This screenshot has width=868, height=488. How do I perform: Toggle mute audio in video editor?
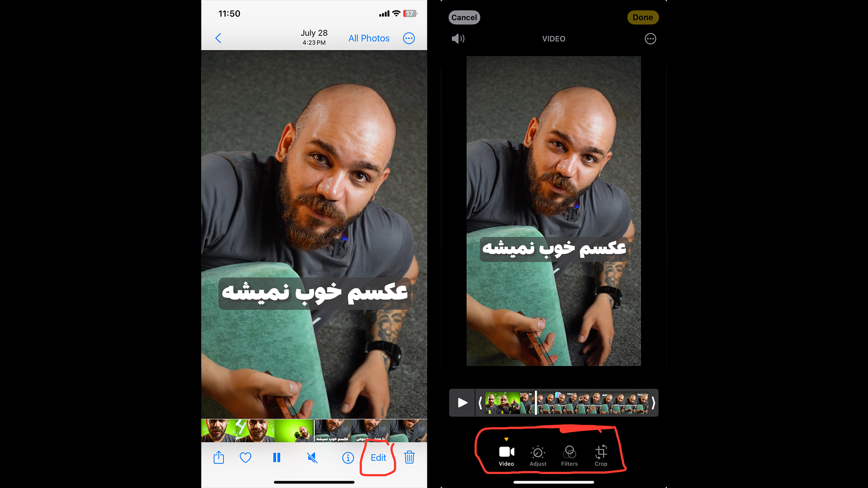(x=459, y=38)
